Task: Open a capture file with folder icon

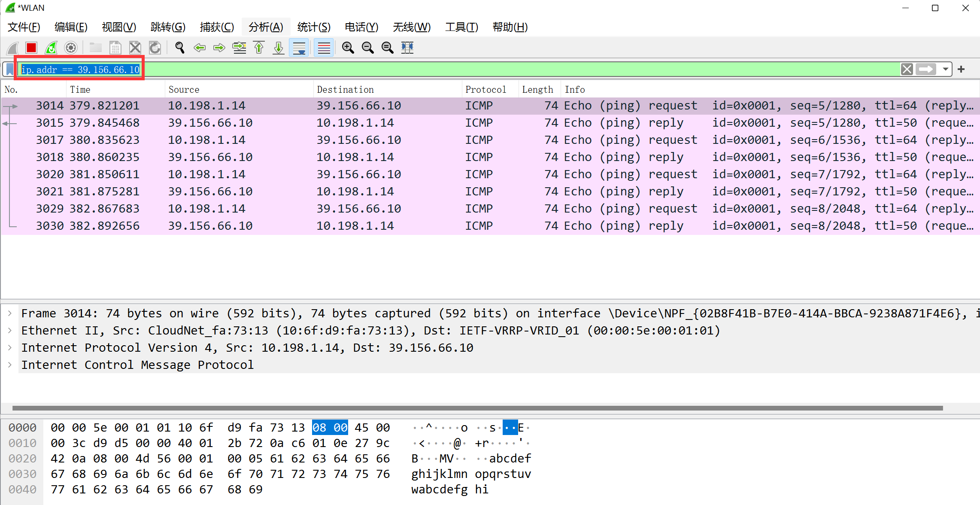Action: point(95,48)
